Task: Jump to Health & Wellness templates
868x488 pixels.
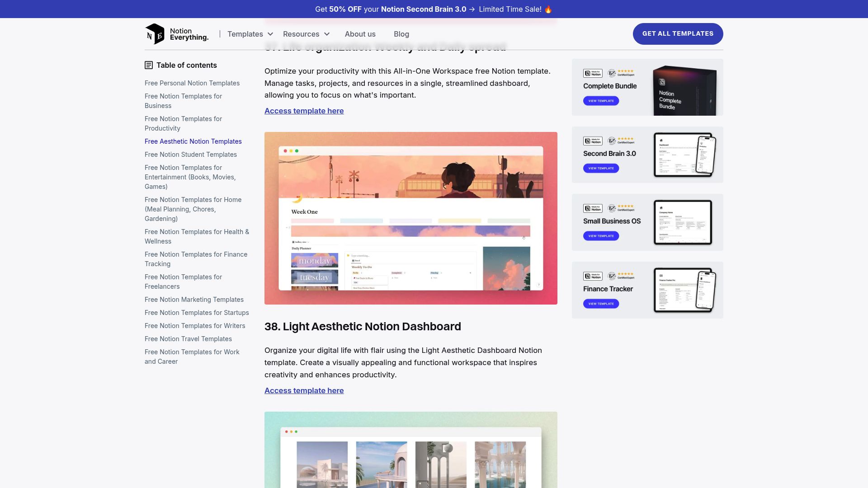Action: pos(197,236)
